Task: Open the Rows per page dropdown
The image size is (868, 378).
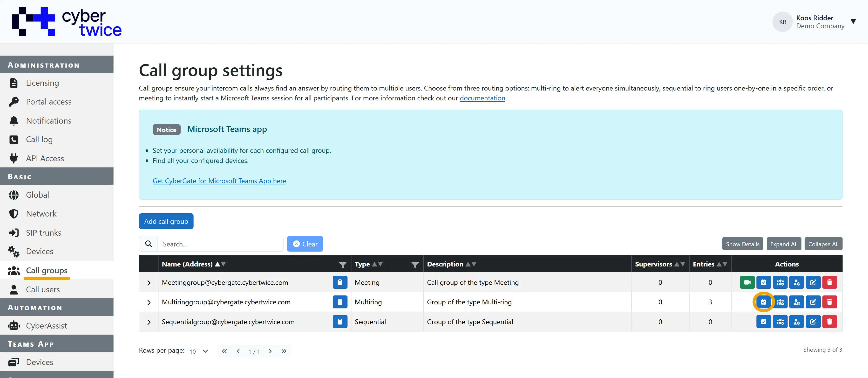Action: [199, 351]
